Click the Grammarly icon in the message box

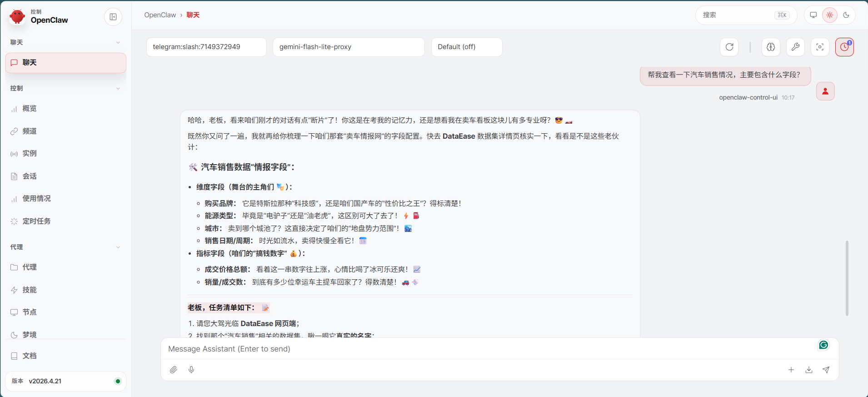click(823, 345)
